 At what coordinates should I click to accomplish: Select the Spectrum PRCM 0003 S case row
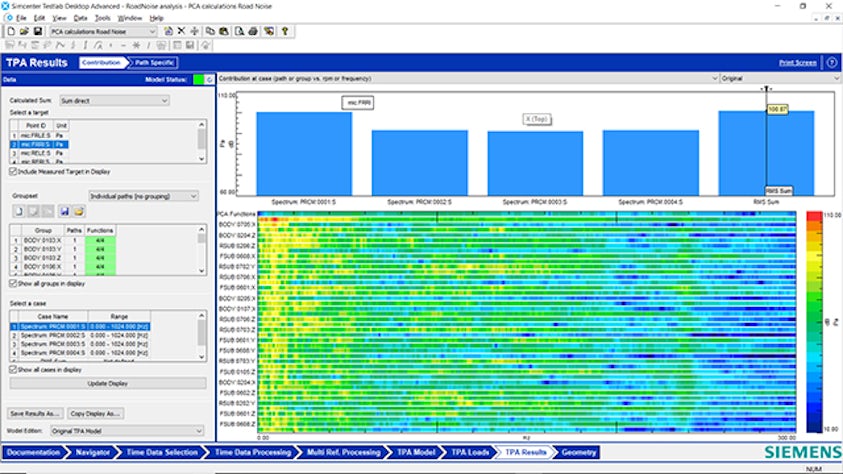point(80,344)
